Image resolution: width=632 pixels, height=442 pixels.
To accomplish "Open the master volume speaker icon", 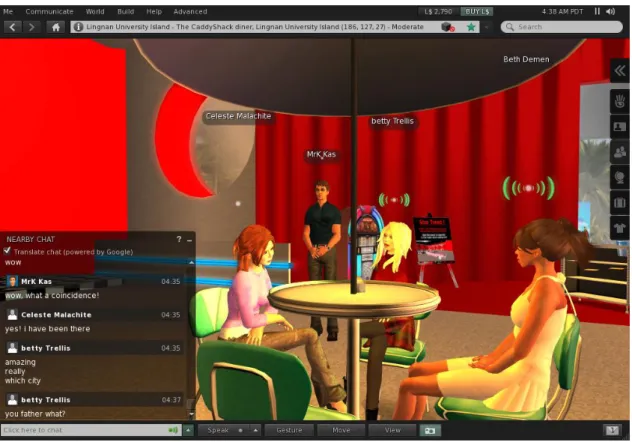I will [611, 11].
